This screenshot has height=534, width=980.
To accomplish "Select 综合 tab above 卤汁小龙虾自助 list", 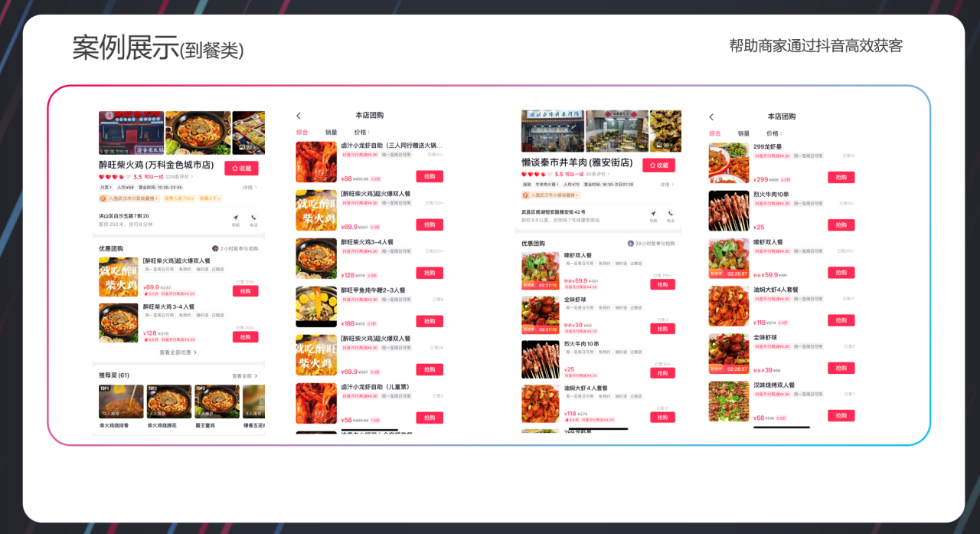I will (302, 133).
